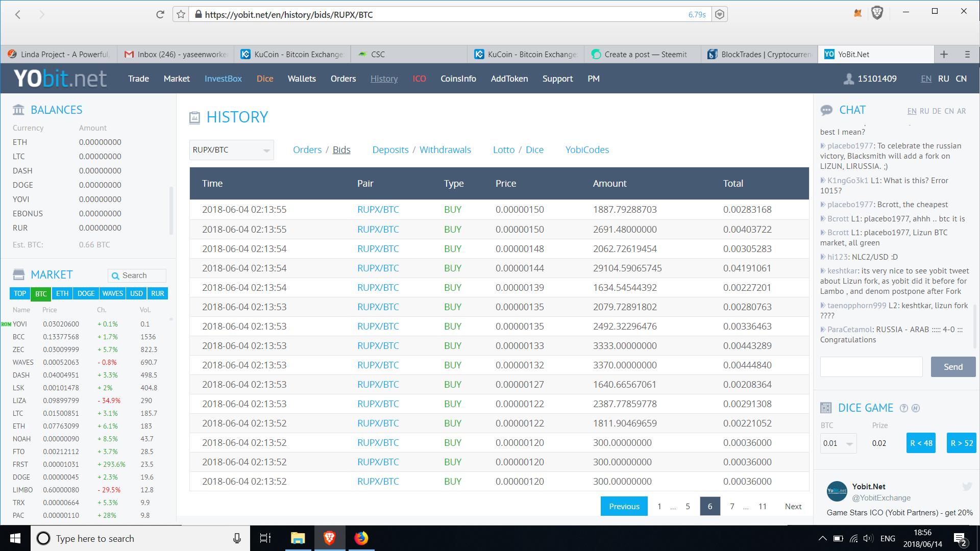Open the Deposits history link
The height and width of the screenshot is (551, 980).
pos(390,150)
